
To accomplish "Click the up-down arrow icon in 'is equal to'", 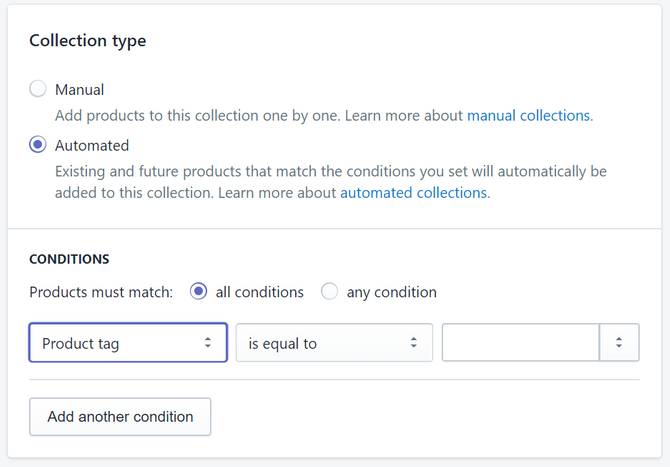I will pos(413,343).
